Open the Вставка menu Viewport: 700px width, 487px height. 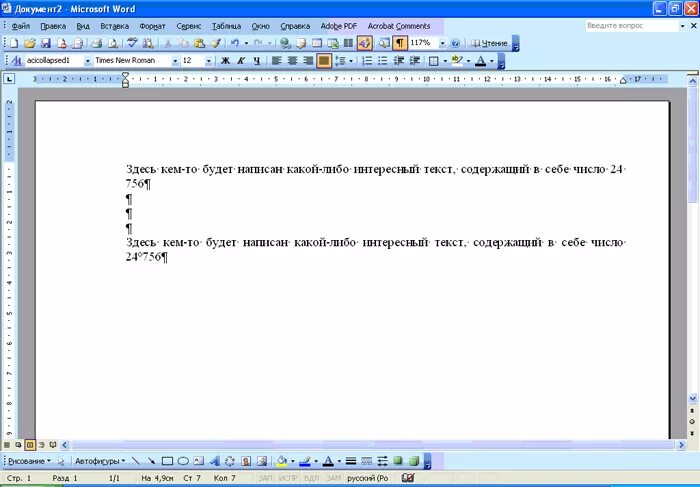[x=114, y=26]
